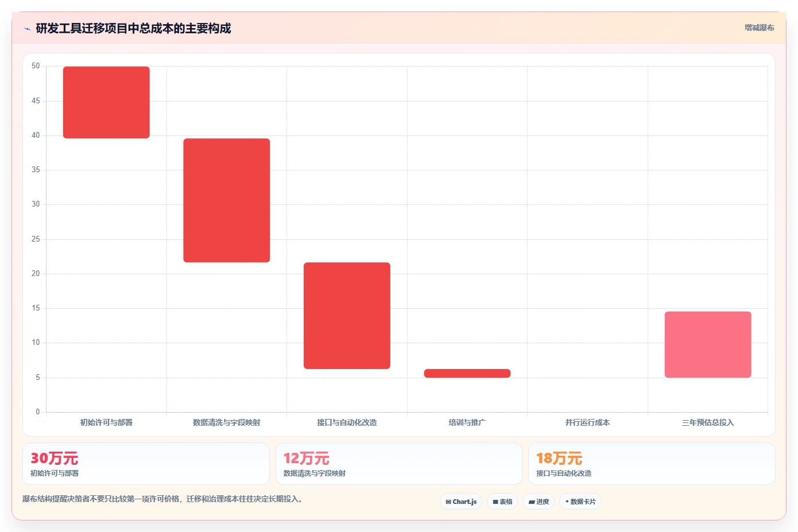Click the 数据卡片 tag
This screenshot has width=798, height=532.
pyautogui.click(x=580, y=502)
